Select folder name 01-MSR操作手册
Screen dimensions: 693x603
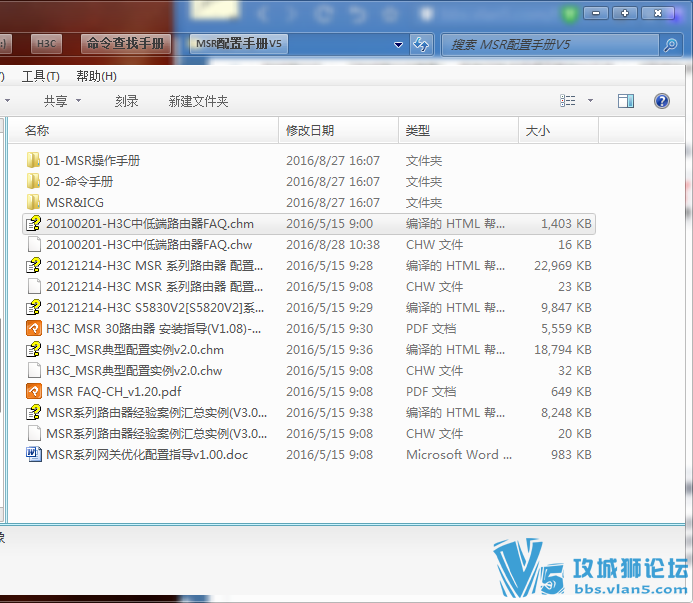[x=93, y=160]
